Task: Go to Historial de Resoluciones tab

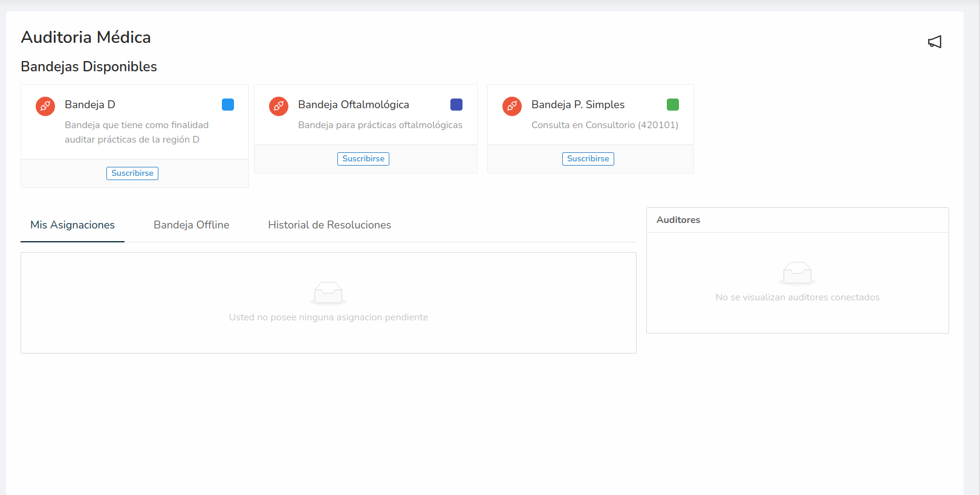Action: (x=329, y=225)
